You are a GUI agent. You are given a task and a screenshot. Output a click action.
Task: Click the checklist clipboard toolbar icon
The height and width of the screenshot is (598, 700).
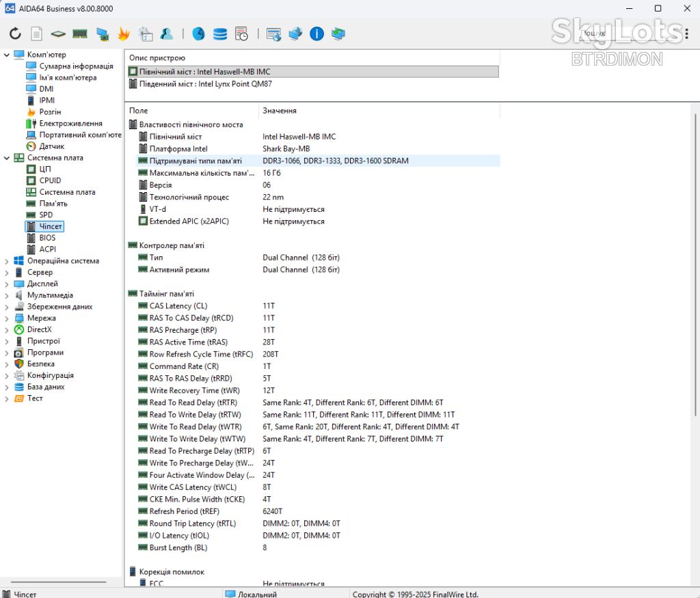(146, 34)
